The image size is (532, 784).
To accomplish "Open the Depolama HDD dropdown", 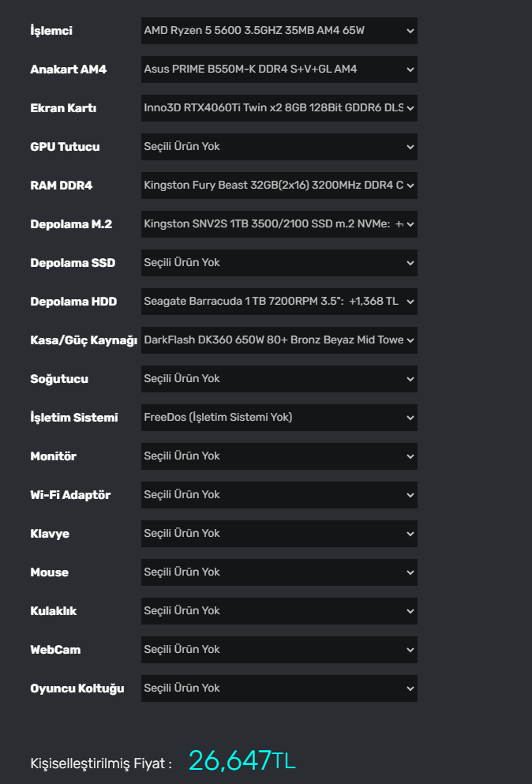I will (x=279, y=302).
